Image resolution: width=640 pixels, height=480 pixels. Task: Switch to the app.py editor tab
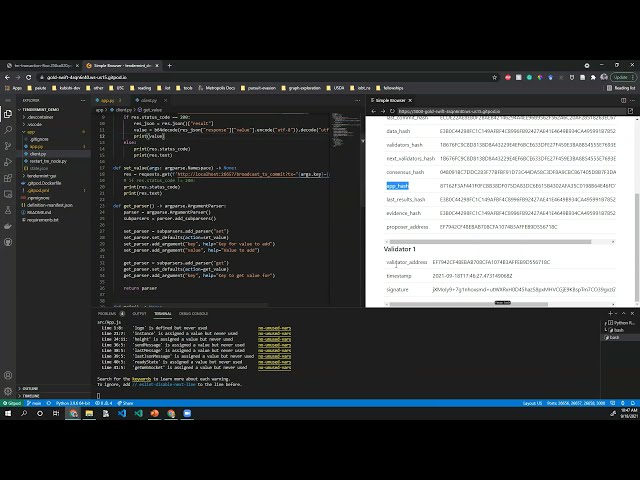[x=108, y=100]
